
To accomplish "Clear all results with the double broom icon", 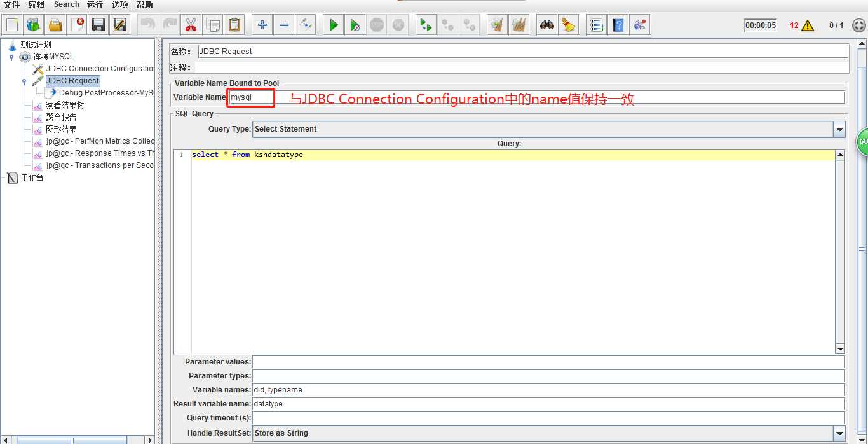I will (519, 25).
